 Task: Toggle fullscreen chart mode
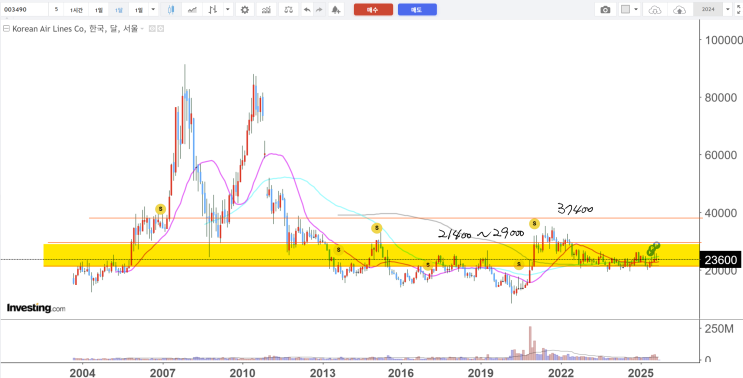click(x=738, y=9)
